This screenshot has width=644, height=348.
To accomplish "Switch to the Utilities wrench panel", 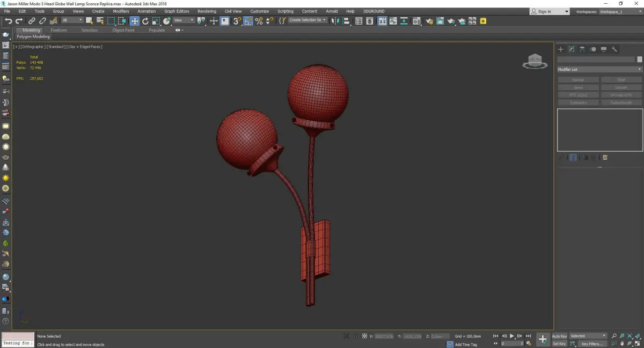I will click(614, 49).
